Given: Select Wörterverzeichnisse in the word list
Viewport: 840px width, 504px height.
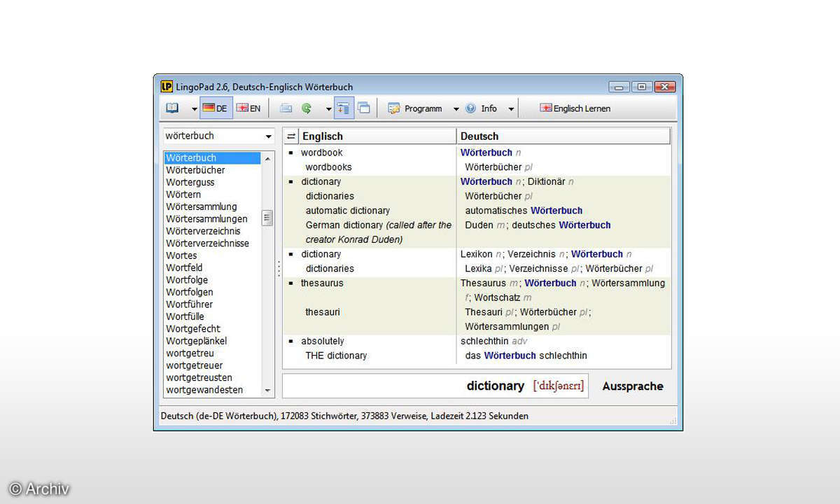Looking at the screenshot, I should (x=207, y=244).
